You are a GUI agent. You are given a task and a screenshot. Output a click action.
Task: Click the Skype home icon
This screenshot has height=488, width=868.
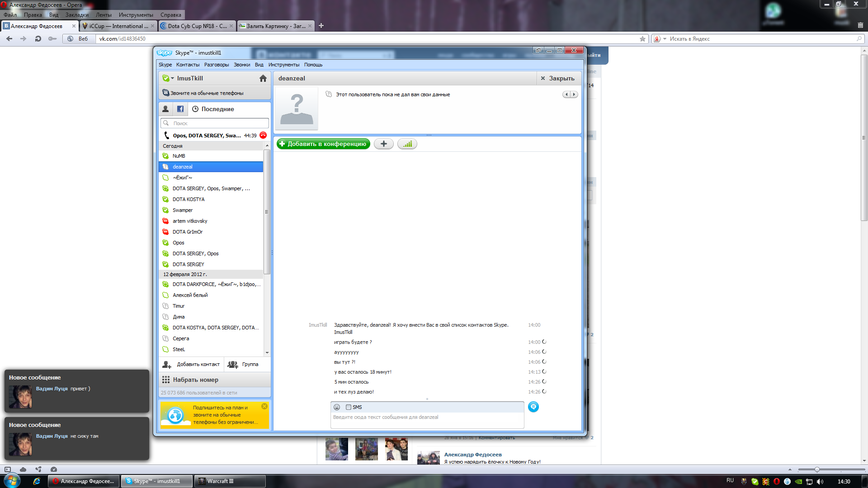(x=263, y=78)
